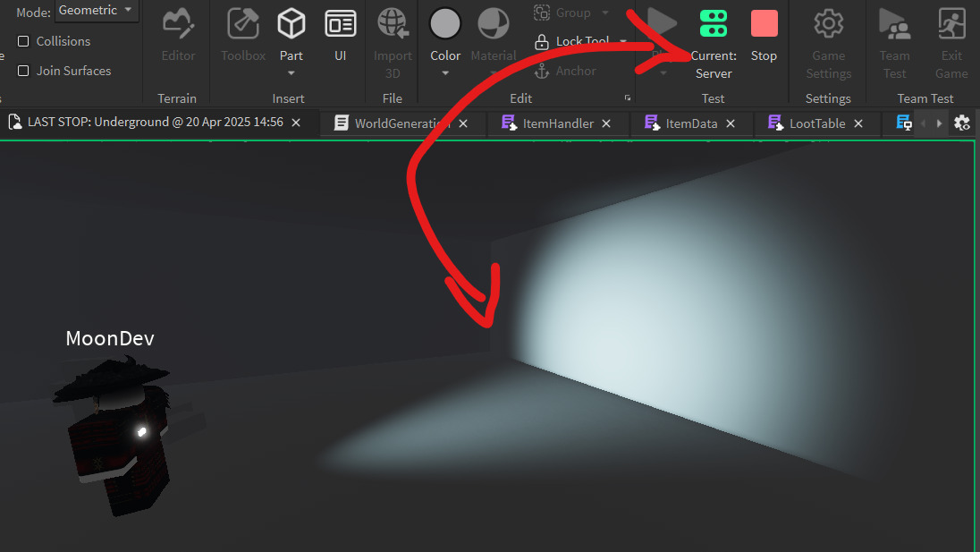Insert a new Part
Screen dimensions: 980x552
291,27
